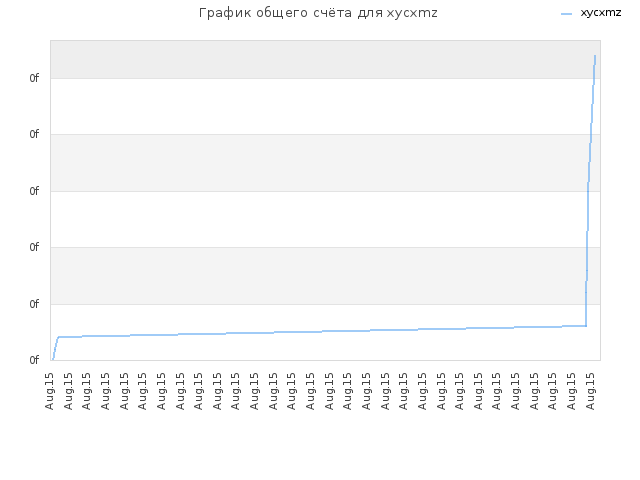Image resolution: width=640 pixels, height=480 pixels.
Task: Click the second 0f label from the top
Action: [x=34, y=134]
